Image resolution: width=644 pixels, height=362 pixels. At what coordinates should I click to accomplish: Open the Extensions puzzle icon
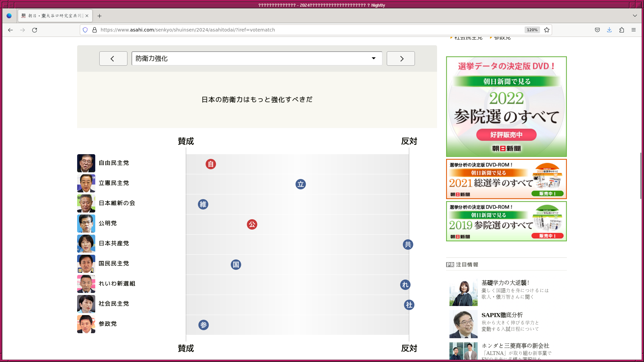(x=622, y=30)
